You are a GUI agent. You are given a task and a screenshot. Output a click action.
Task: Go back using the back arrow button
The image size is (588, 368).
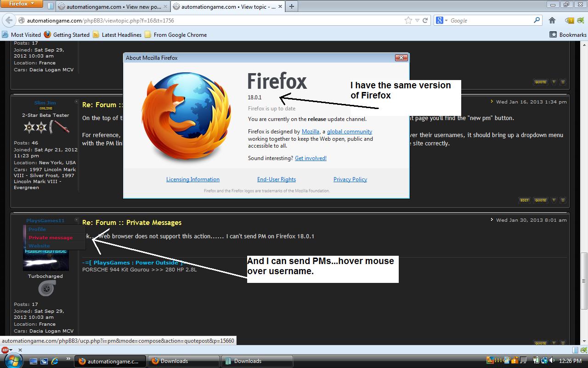(9, 20)
